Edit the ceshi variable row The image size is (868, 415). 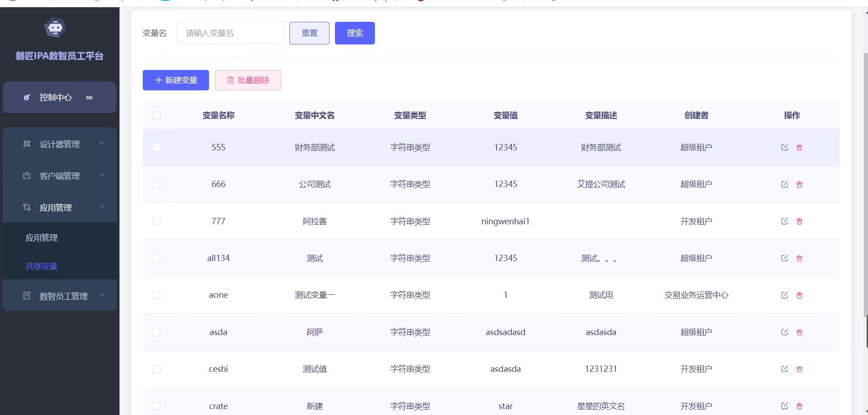click(784, 369)
